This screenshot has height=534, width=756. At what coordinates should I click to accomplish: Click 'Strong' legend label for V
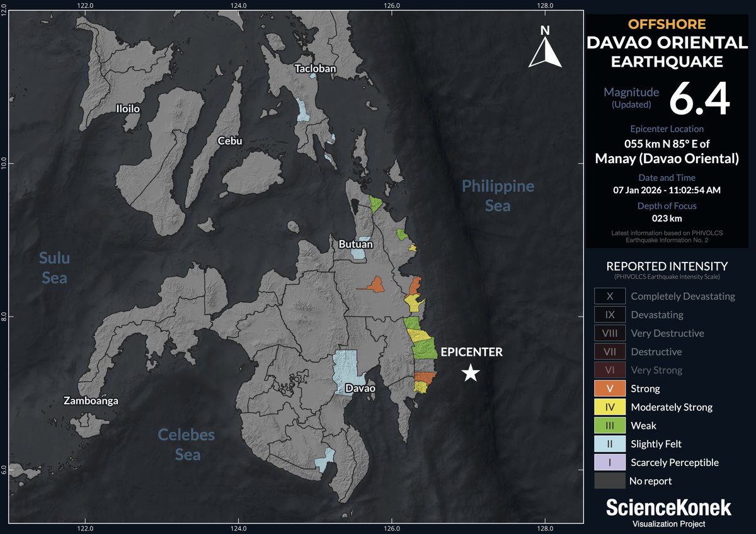point(645,389)
